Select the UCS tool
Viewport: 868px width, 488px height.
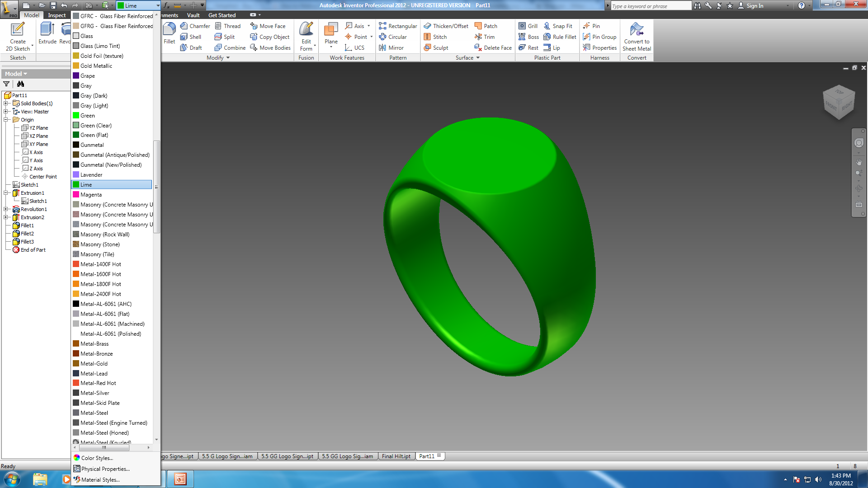pyautogui.click(x=354, y=48)
